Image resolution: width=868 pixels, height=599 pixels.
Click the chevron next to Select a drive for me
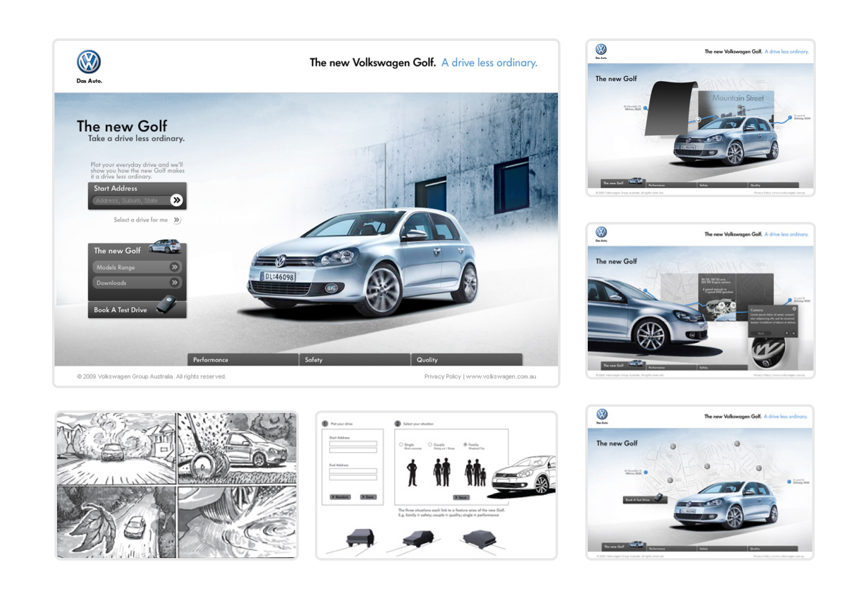(177, 220)
